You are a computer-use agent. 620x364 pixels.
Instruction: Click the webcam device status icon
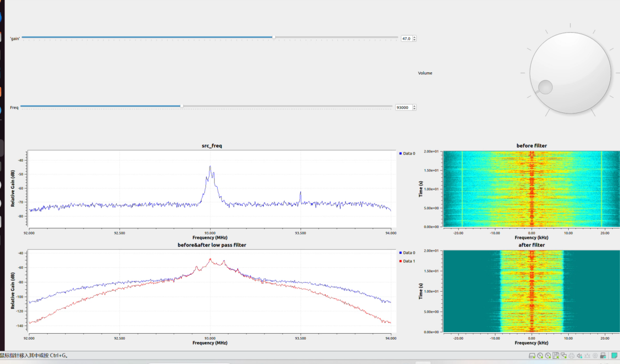click(595, 356)
